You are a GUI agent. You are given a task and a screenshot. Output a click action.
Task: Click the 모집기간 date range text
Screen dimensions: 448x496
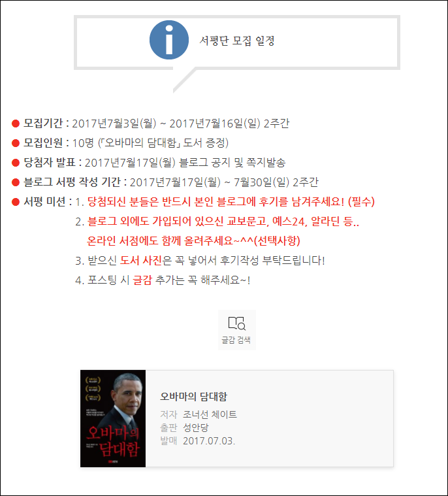pyautogui.click(x=180, y=124)
